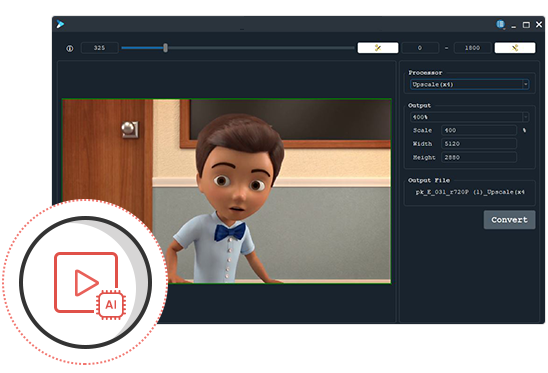548x373 pixels.
Task: Edit the current frame field showing 325
Action: pos(99,48)
